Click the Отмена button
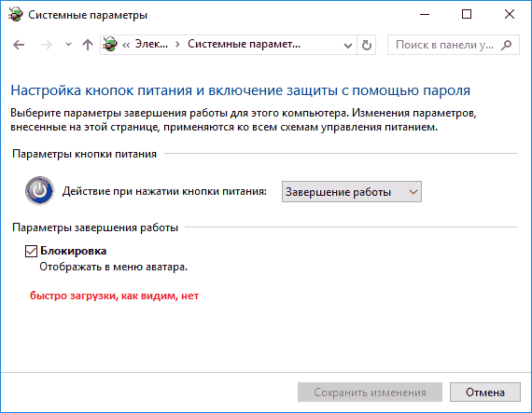The height and width of the screenshot is (413, 532). coord(484,392)
